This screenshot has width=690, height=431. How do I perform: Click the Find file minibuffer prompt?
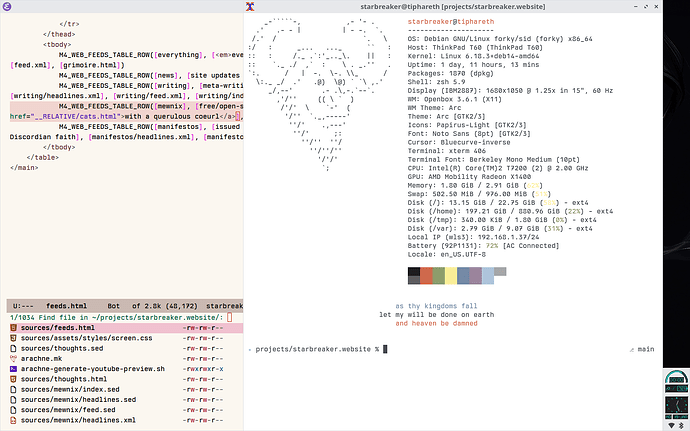[x=90, y=317]
